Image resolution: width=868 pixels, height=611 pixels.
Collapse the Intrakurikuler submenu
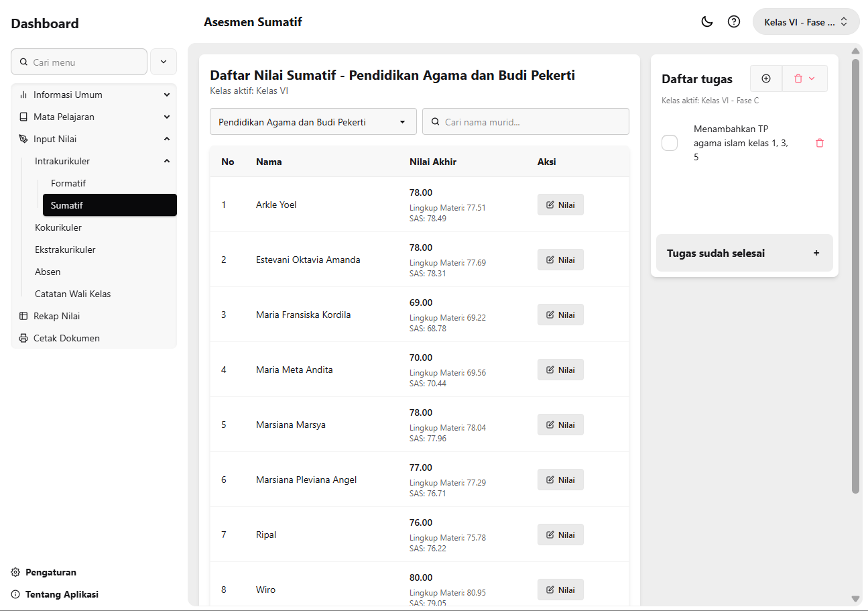coord(166,161)
